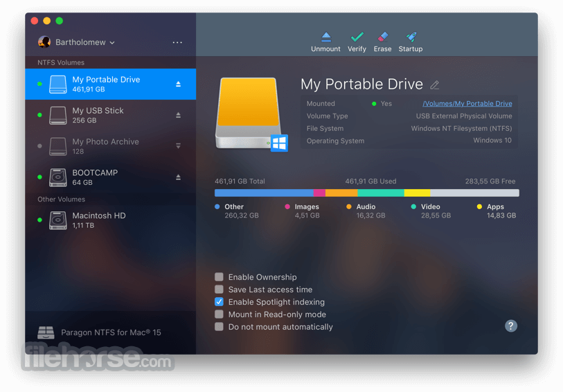Click the Paragon NTFS for Mac 15 label
563x392 pixels.
(111, 332)
